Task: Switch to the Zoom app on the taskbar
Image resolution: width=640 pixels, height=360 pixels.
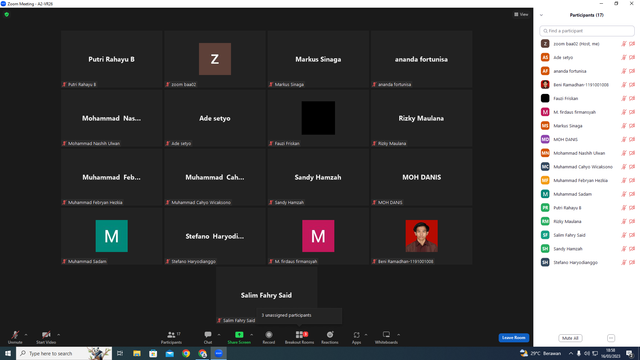Action: 219,353
